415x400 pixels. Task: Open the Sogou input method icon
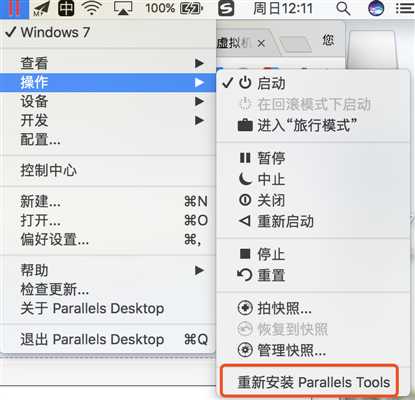226,8
